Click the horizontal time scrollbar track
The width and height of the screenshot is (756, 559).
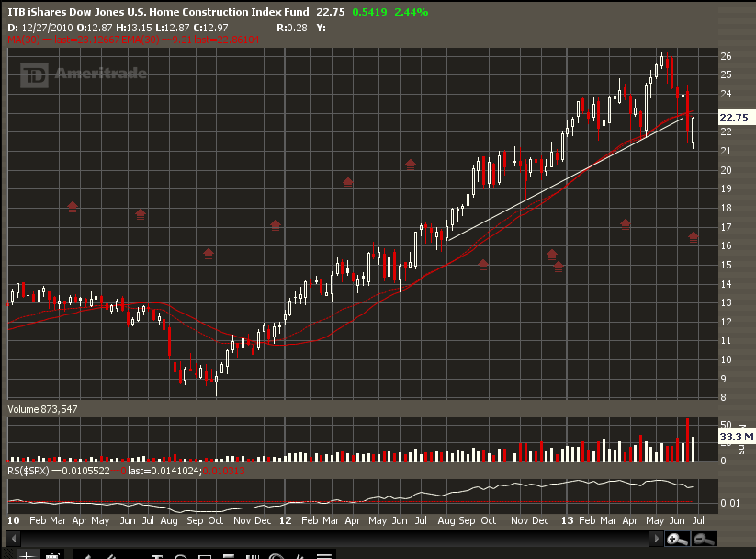point(334,538)
